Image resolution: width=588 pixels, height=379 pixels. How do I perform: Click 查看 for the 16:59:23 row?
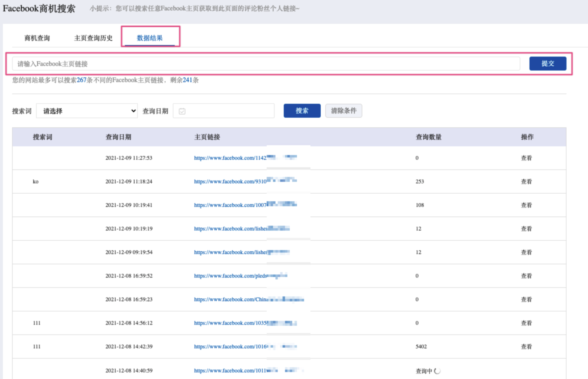click(527, 300)
